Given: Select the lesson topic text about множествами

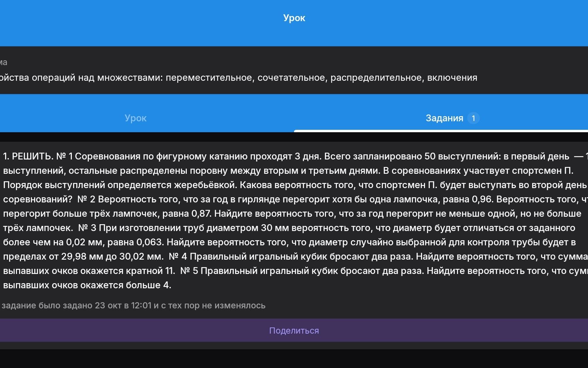Looking at the screenshot, I should (239, 78).
